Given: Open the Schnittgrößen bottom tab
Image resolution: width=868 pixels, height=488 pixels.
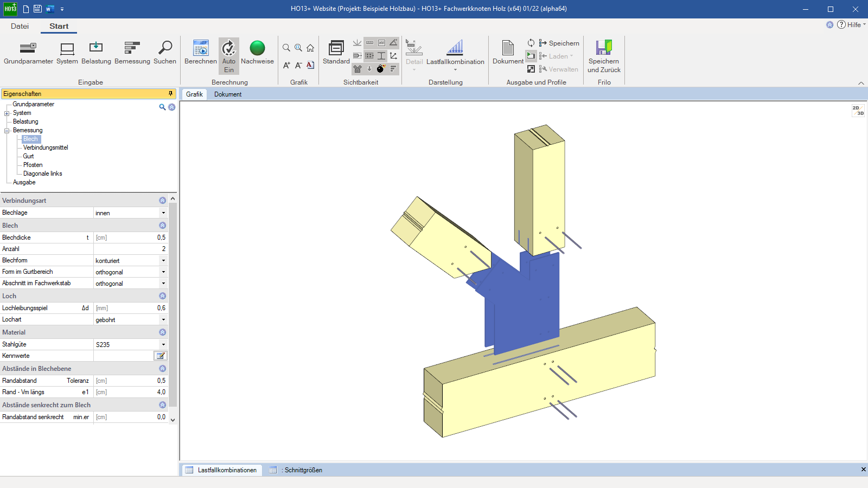Looking at the screenshot, I should 297,470.
